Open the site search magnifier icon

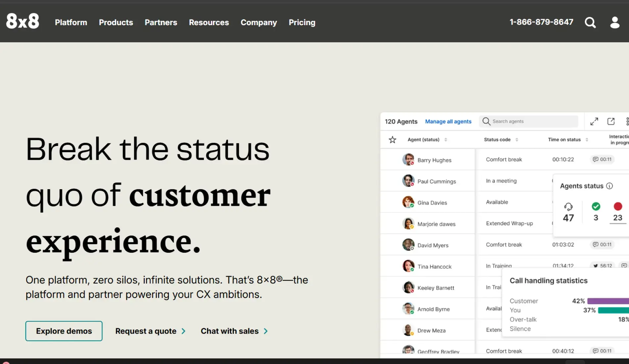(x=590, y=23)
